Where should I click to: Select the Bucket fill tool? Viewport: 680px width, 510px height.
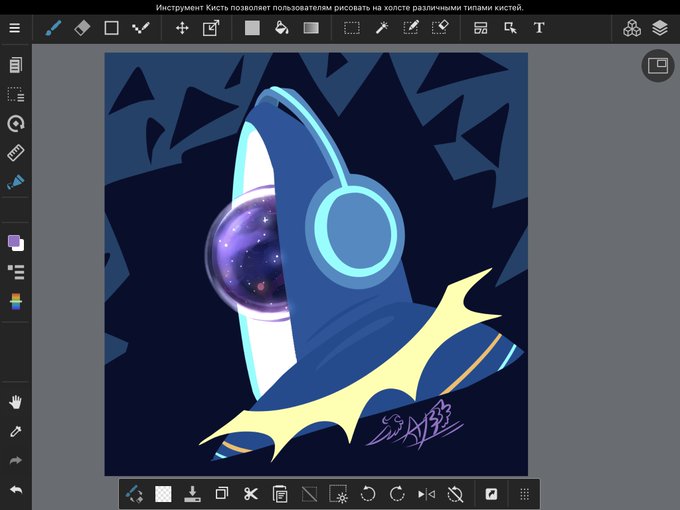click(x=281, y=29)
